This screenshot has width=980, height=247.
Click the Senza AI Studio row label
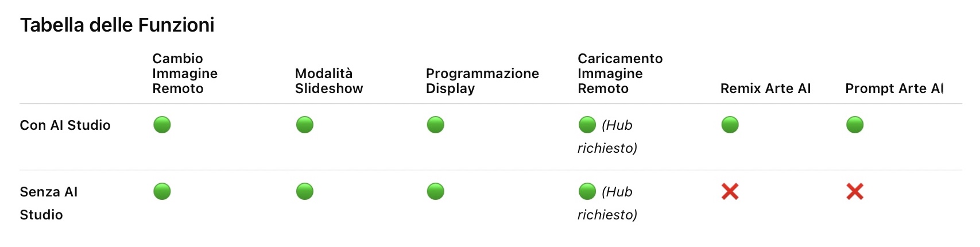click(x=49, y=203)
